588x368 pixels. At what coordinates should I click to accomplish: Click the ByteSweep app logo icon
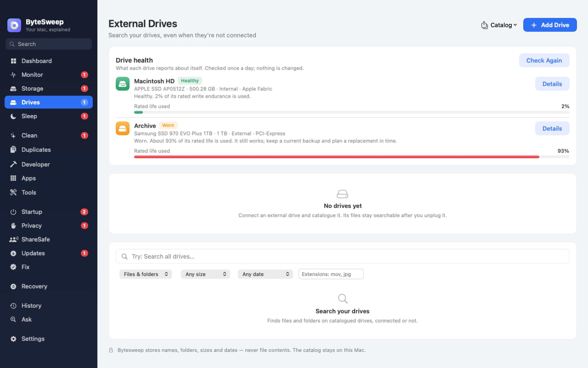coord(14,25)
